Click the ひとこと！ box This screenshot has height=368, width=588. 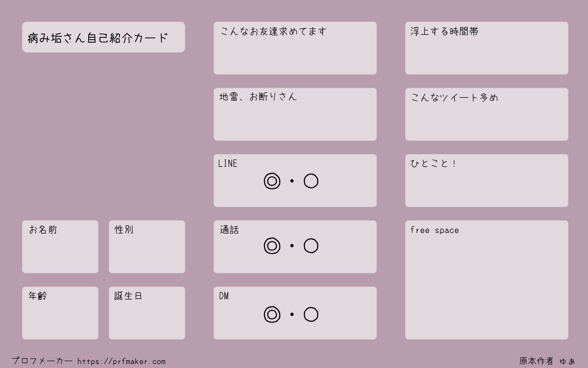point(487,181)
